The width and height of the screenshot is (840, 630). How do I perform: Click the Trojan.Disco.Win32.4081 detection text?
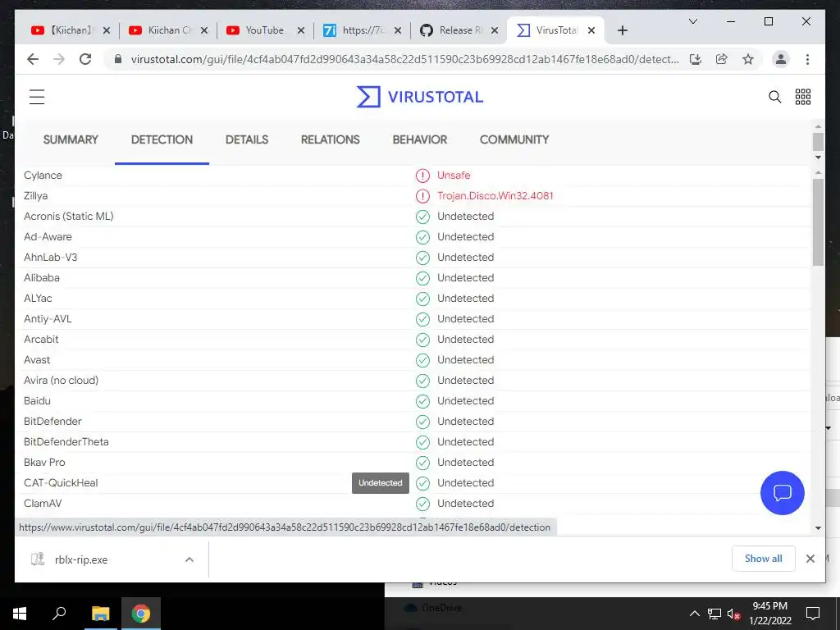[x=495, y=196]
